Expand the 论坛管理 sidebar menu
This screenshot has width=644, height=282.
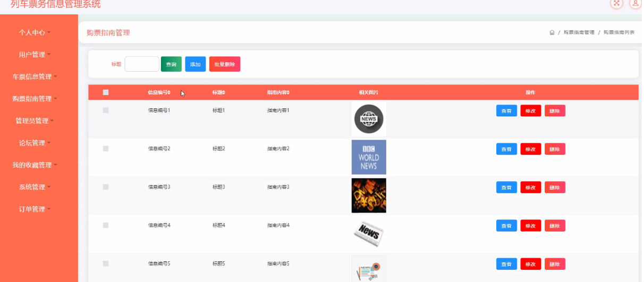click(x=35, y=143)
